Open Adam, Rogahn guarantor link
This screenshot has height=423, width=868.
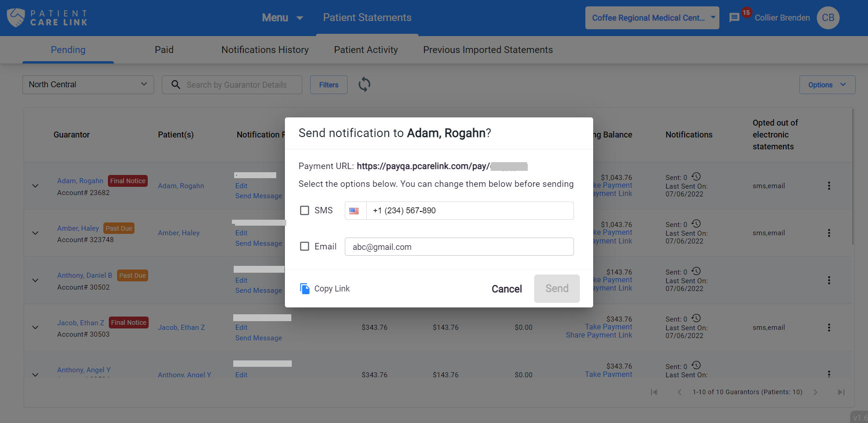click(80, 181)
